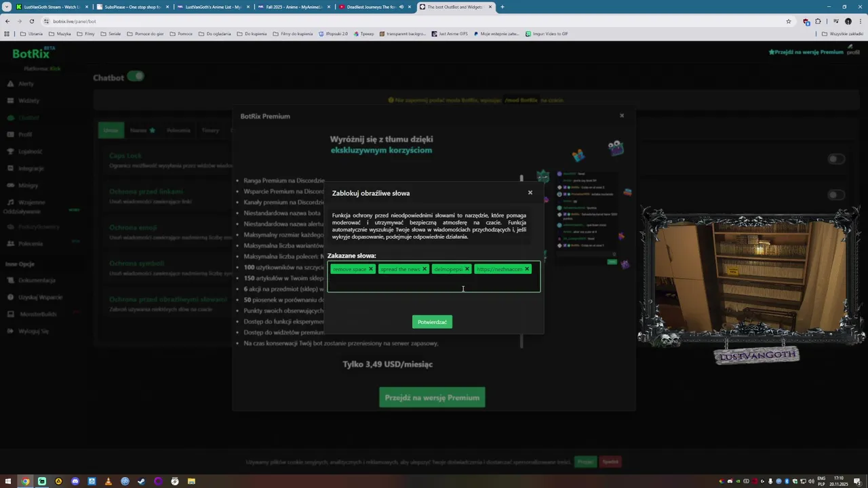Open VLC from the taskbar
This screenshot has width=868, height=488.
tap(108, 481)
